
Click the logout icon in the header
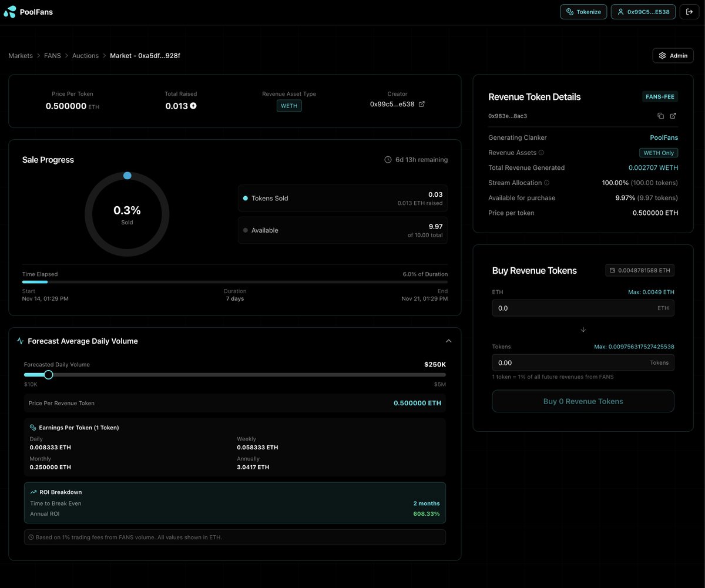click(x=689, y=12)
